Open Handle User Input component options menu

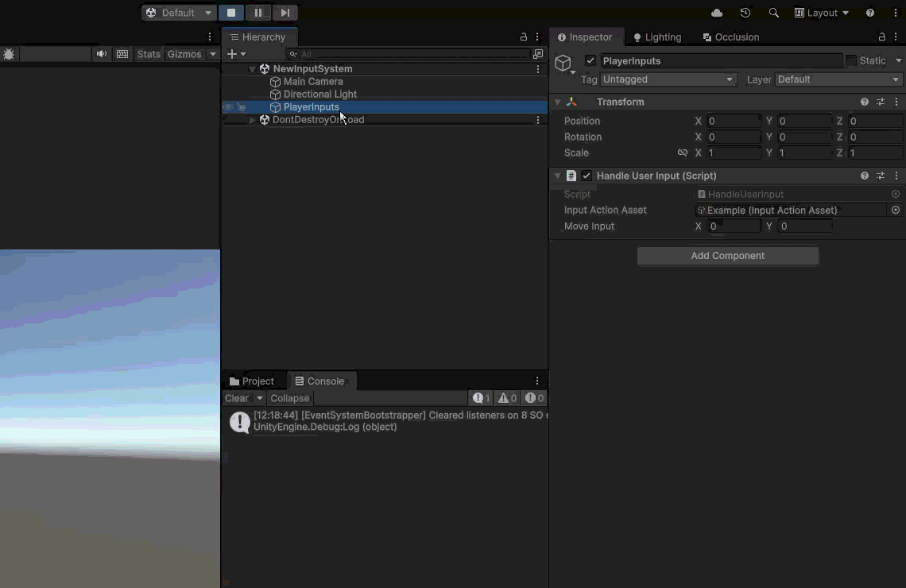(x=896, y=176)
